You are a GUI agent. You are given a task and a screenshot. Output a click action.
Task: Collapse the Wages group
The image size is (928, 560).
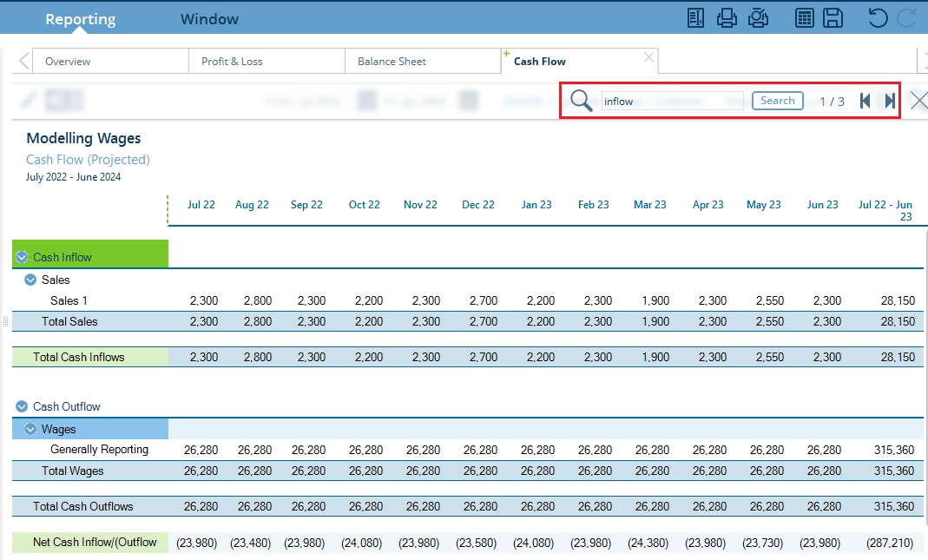[30, 429]
